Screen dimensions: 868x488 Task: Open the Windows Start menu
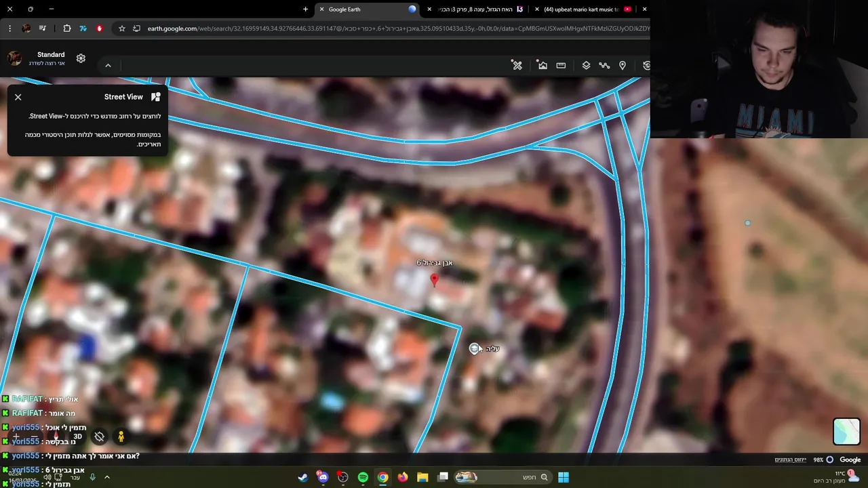(x=564, y=477)
